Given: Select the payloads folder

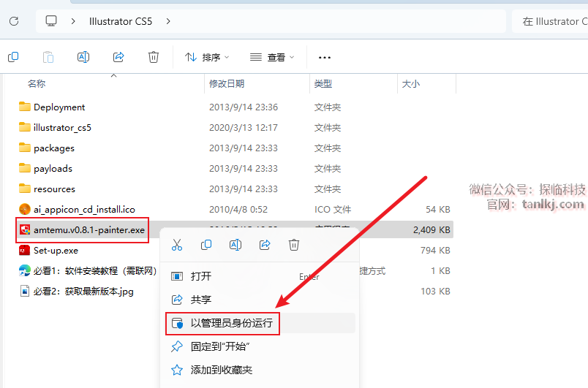Looking at the screenshot, I should tap(53, 169).
